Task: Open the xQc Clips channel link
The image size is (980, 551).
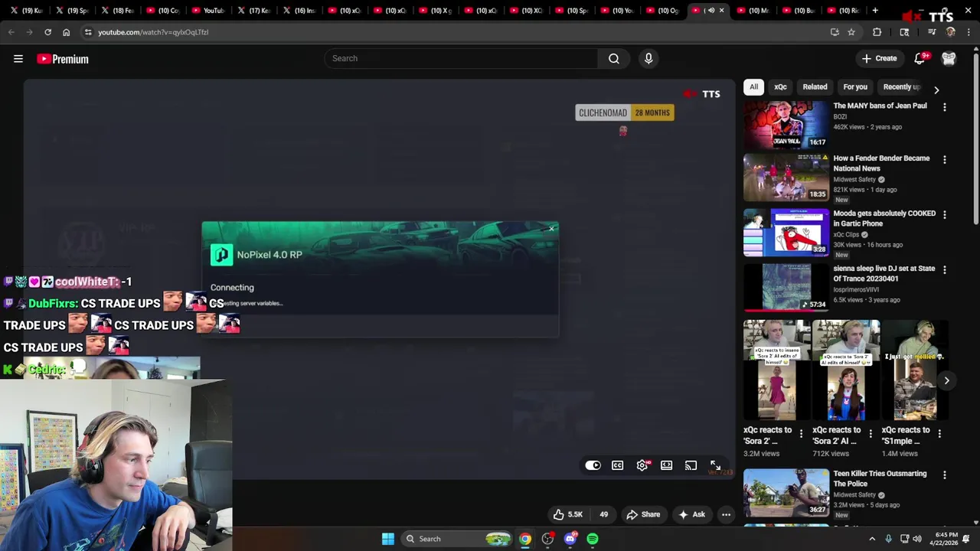Action: coord(846,235)
